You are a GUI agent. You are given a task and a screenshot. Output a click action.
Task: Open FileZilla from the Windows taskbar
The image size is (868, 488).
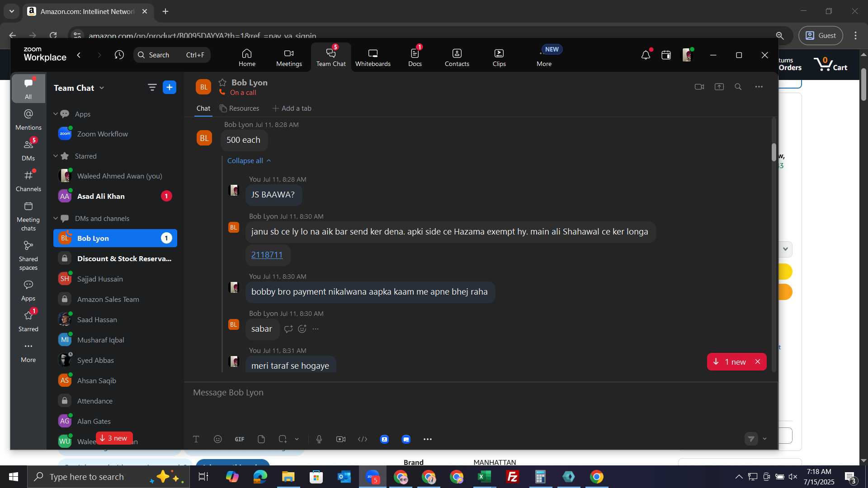coord(513,477)
